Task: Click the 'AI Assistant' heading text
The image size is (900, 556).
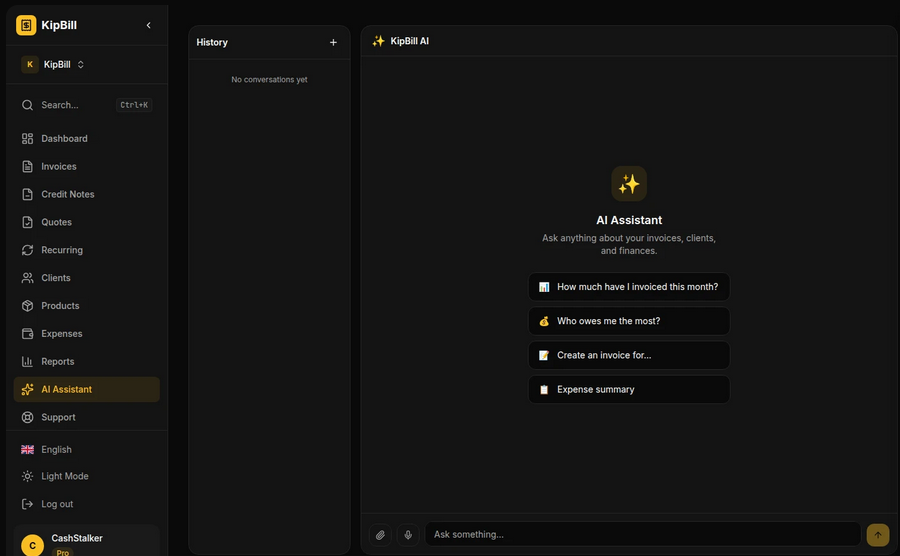Action: [x=629, y=220]
